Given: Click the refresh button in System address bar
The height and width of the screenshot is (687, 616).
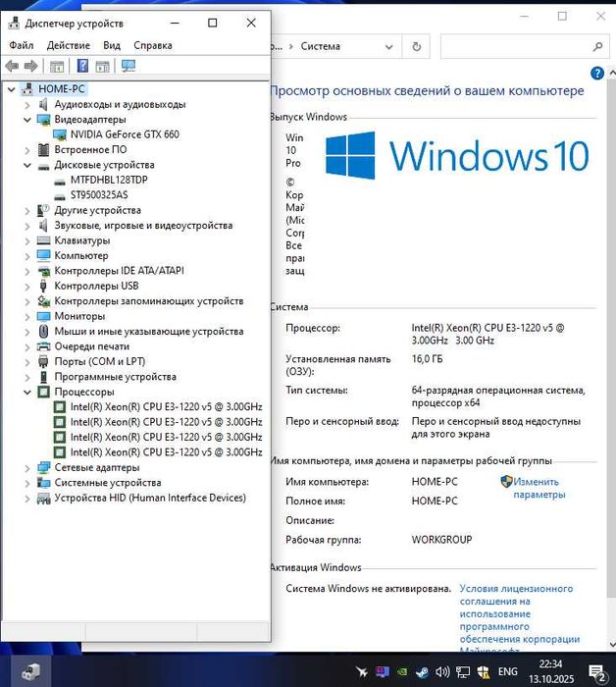Looking at the screenshot, I should click(x=416, y=46).
